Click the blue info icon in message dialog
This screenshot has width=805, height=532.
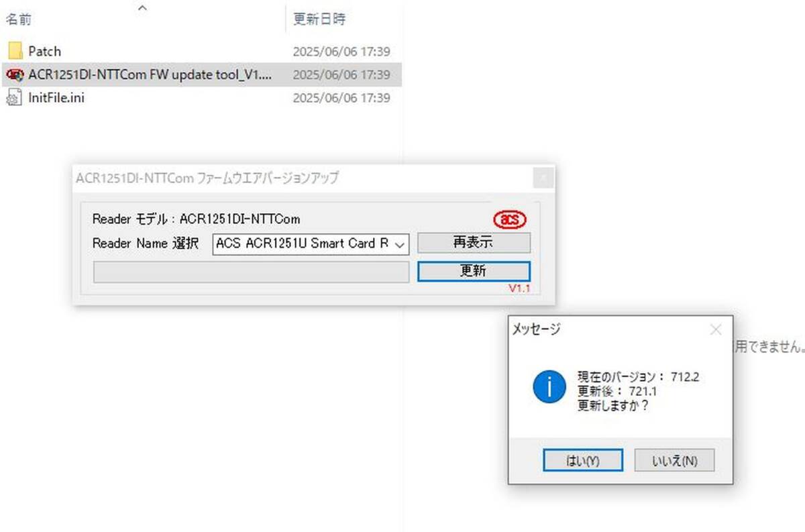coord(549,386)
